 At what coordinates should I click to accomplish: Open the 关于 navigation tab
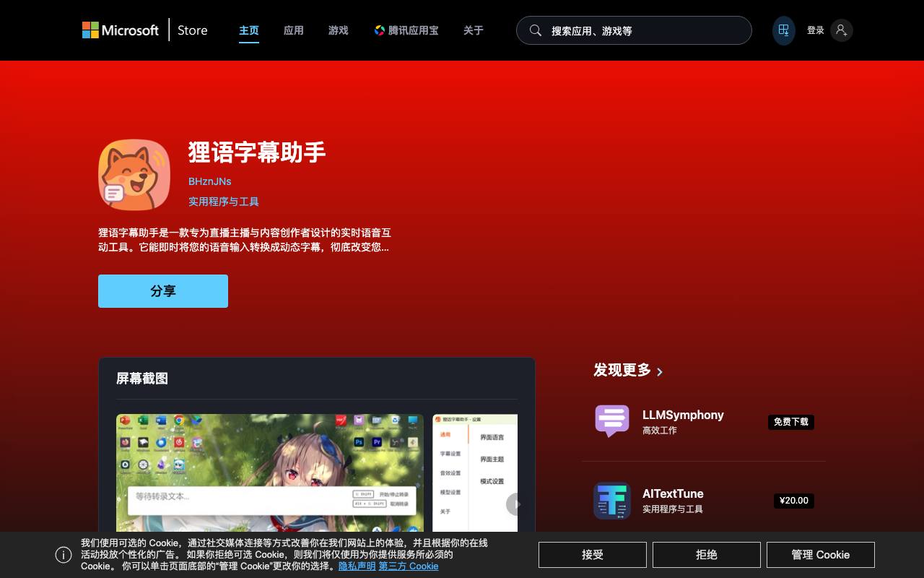click(x=474, y=30)
